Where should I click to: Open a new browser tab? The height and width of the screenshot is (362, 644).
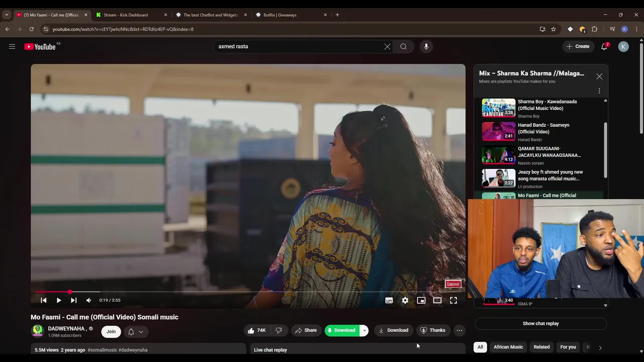click(x=337, y=15)
